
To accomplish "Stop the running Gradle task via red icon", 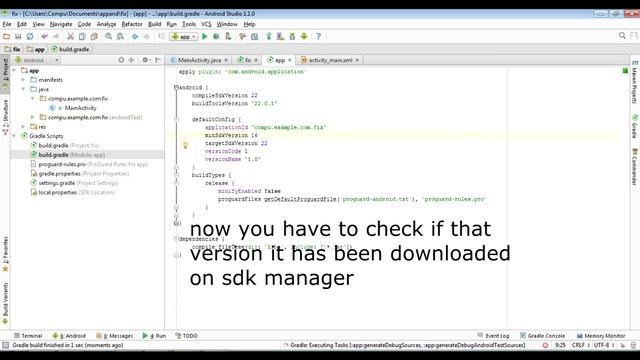I will (545, 345).
